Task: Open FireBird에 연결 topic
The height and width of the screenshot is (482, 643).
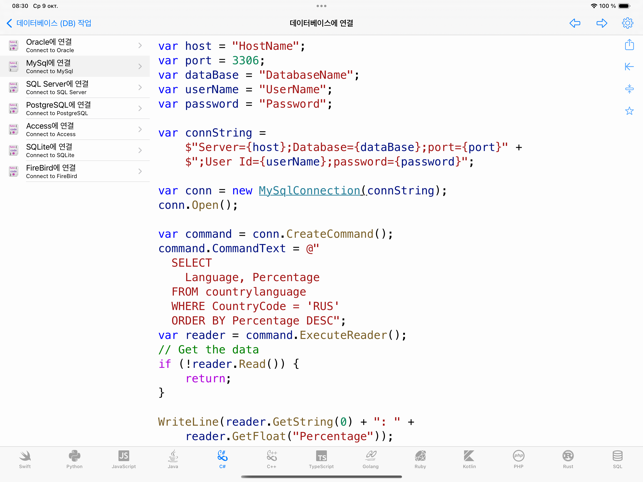Action: [x=75, y=171]
